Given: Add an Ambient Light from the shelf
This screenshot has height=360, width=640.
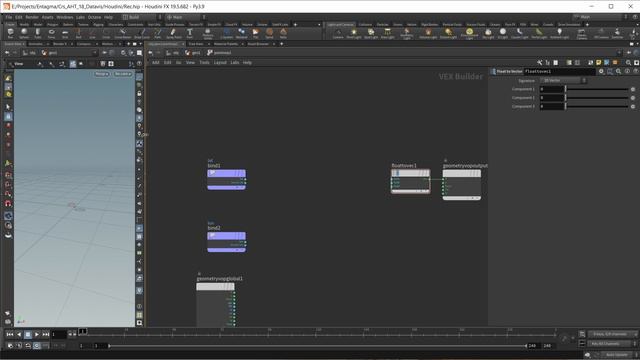Looking at the screenshot, I should pos(559,33).
